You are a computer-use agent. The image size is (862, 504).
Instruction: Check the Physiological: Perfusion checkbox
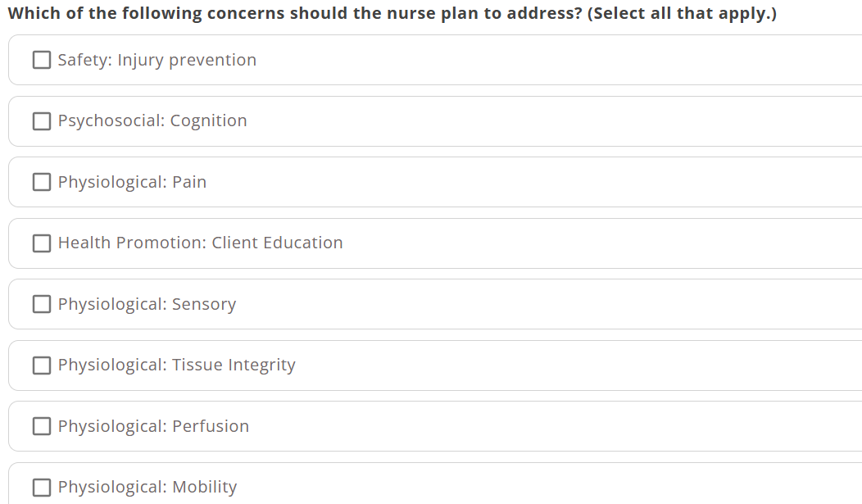(x=42, y=426)
